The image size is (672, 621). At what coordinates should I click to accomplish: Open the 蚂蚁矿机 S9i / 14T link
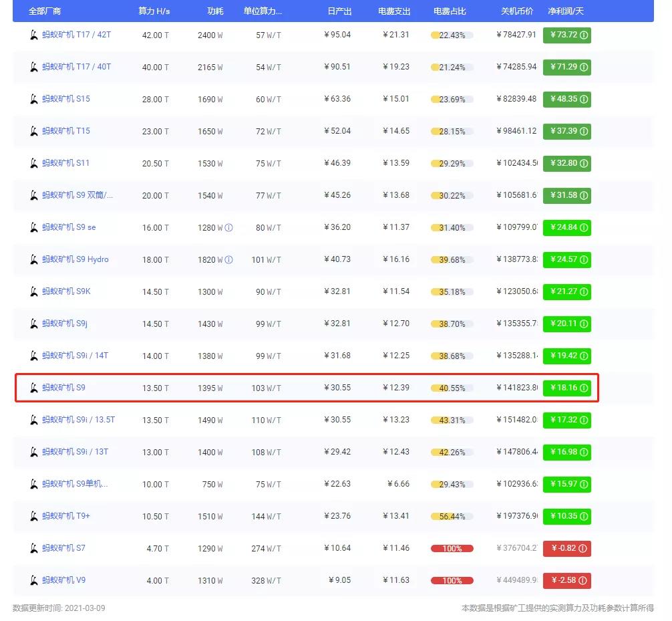pyautogui.click(x=75, y=356)
